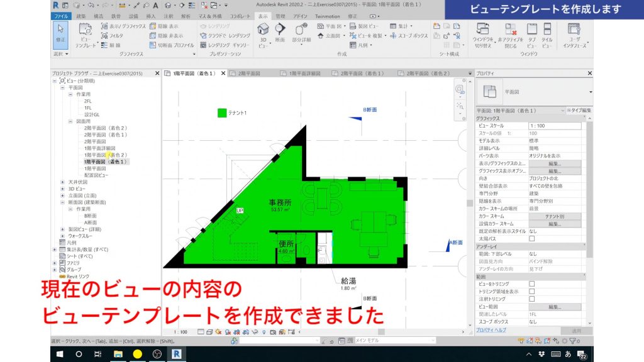644x362 pixels.
Task: Open the 平面図 ribbon dropdown arrow
Action: [x=345, y=26]
